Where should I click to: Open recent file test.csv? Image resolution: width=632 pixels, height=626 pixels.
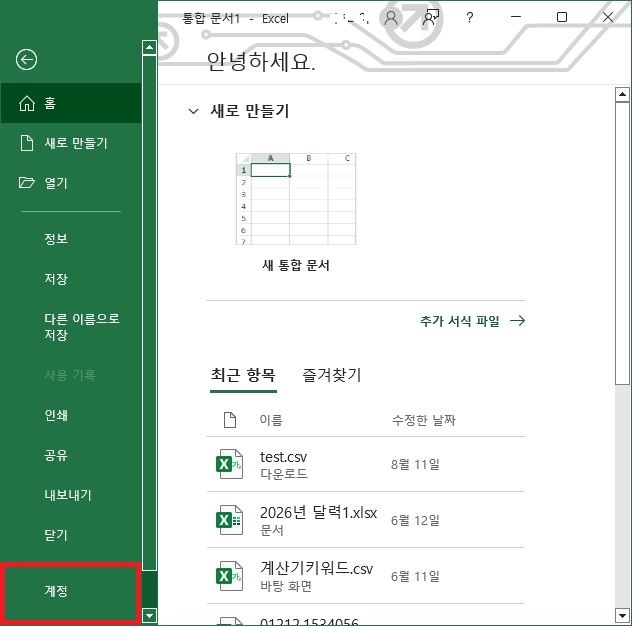click(366, 464)
